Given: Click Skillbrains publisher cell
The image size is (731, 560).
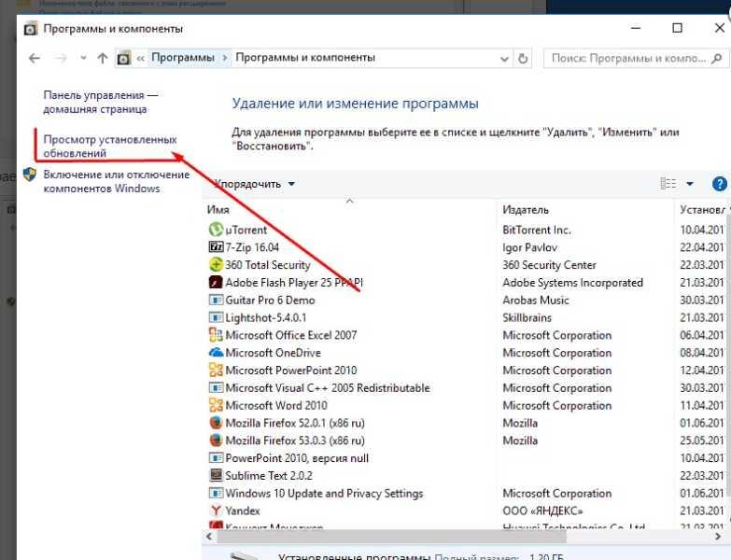Looking at the screenshot, I should click(x=527, y=317).
